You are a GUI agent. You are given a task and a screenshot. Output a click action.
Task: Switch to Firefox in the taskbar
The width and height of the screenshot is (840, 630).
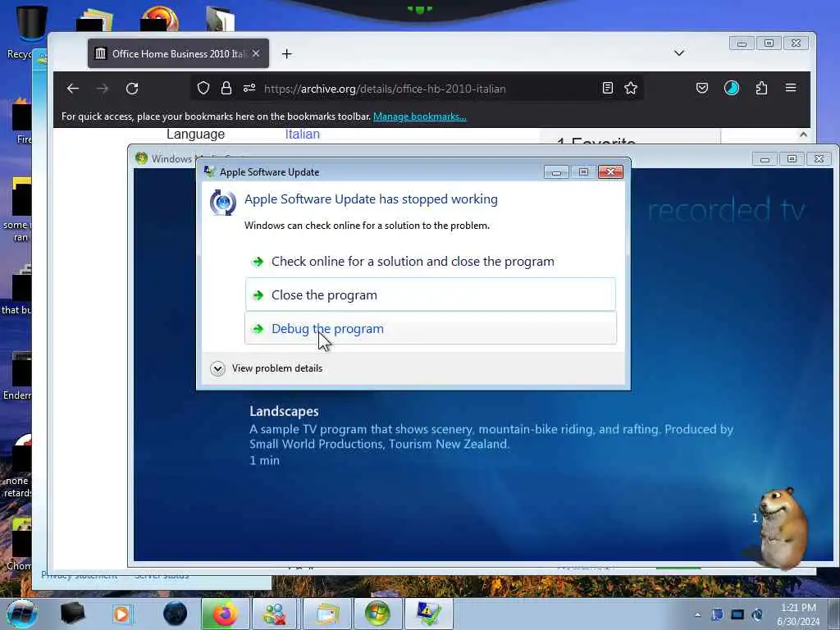pyautogui.click(x=225, y=614)
